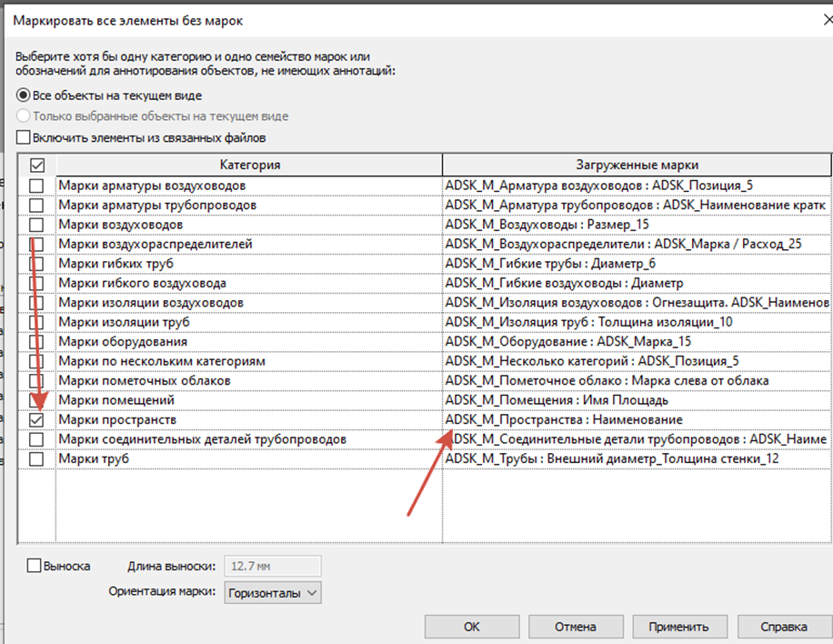
Task: Select the 'Марки пометочных облаков' row text
Action: point(145,381)
